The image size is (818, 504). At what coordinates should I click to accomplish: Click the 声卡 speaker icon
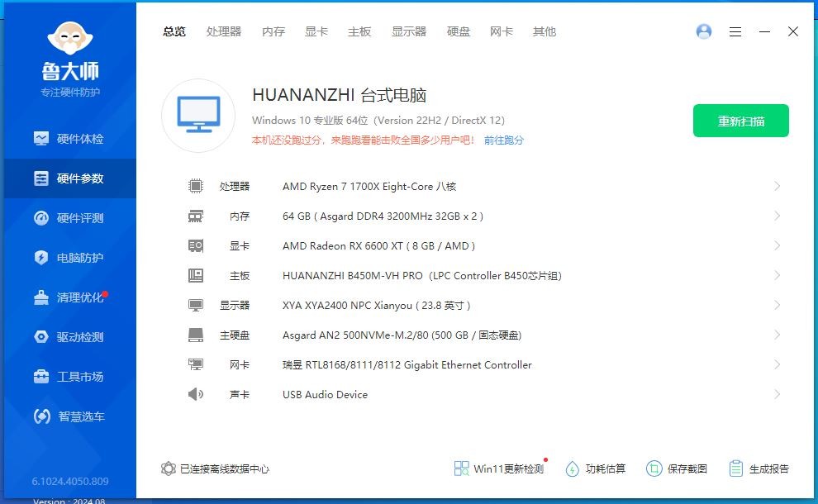coord(196,394)
